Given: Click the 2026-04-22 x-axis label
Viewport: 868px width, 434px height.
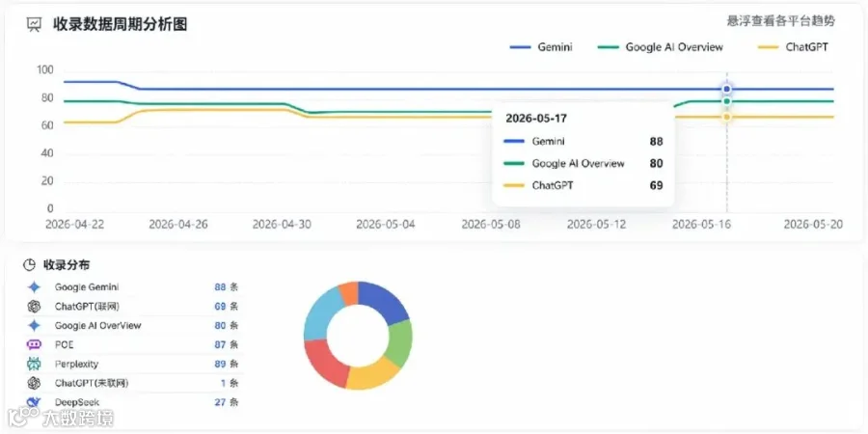Looking at the screenshot, I should [73, 224].
